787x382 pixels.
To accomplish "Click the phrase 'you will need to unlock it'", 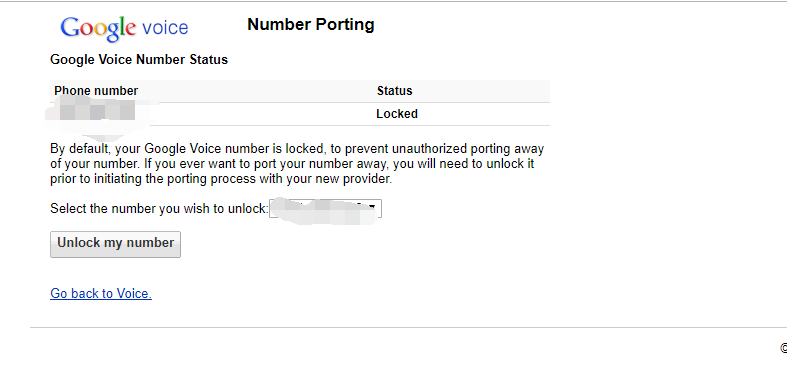I will (x=463, y=164).
